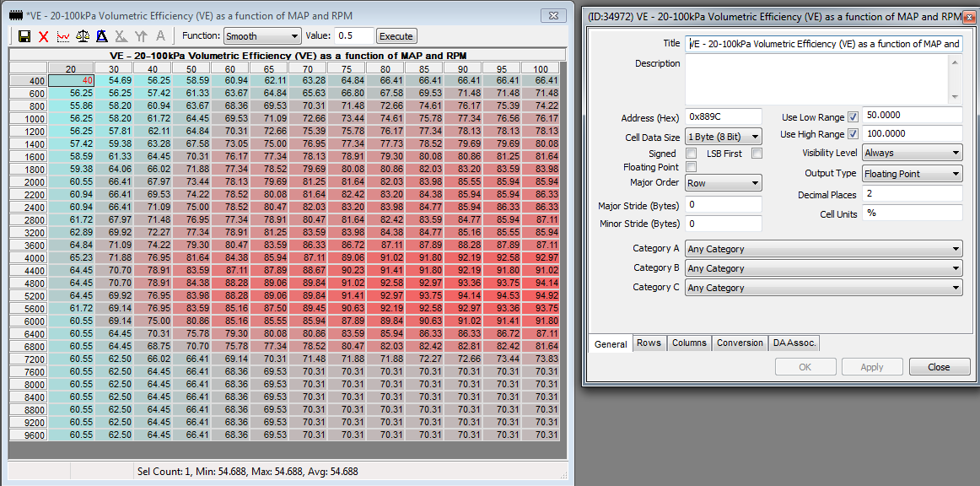Open the Output Type dropdown
Screen dimensions: 980x486
coord(912,175)
